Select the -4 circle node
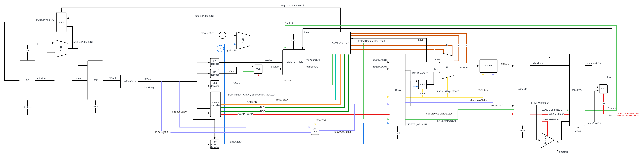The width and height of the screenshot is (644, 158). tap(223, 35)
